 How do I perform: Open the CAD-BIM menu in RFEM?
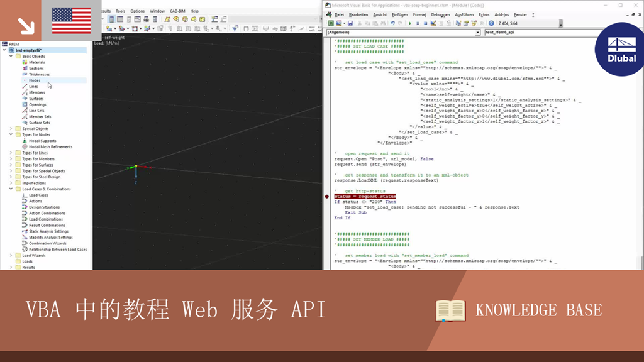pyautogui.click(x=177, y=11)
